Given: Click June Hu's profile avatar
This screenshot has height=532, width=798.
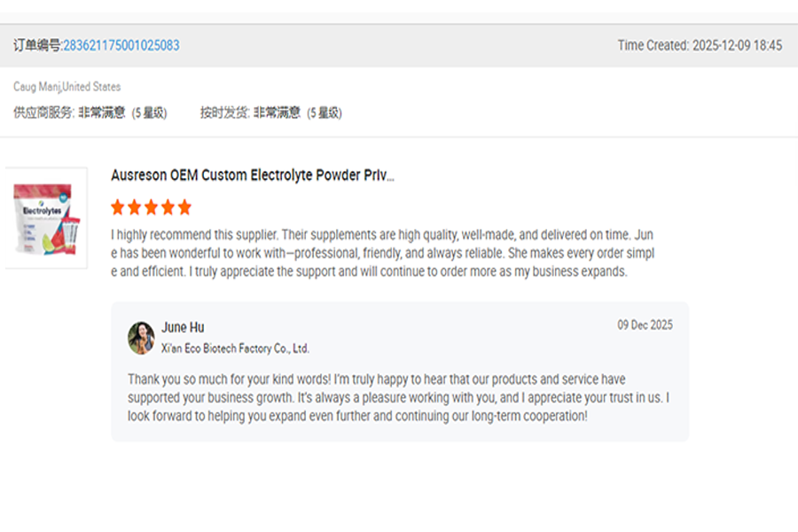Looking at the screenshot, I should pos(141,338).
